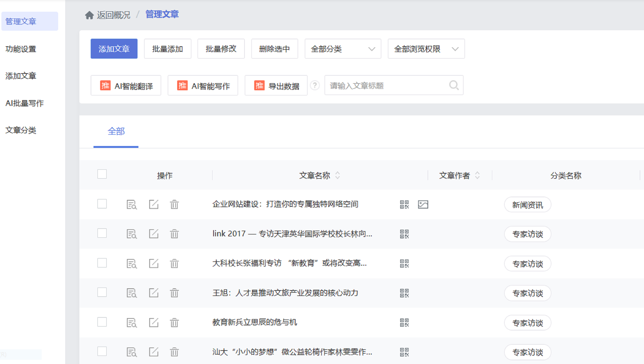Open the 全部分类 category dropdown
The width and height of the screenshot is (644, 364).
coord(342,49)
